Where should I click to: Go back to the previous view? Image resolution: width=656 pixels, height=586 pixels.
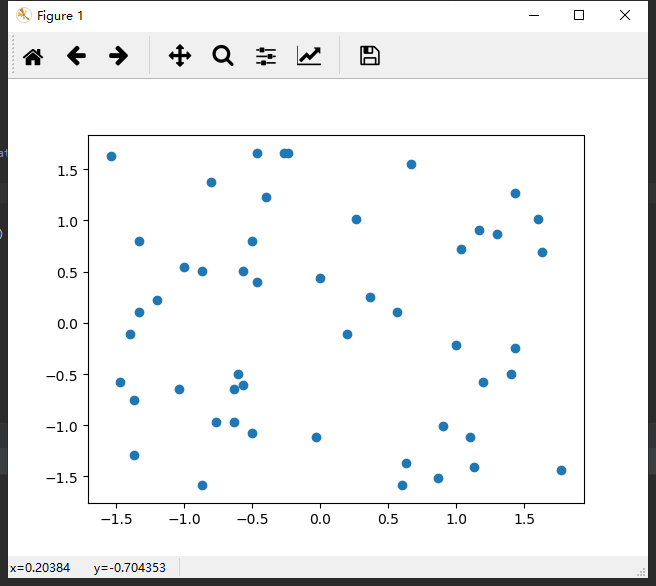point(76,56)
